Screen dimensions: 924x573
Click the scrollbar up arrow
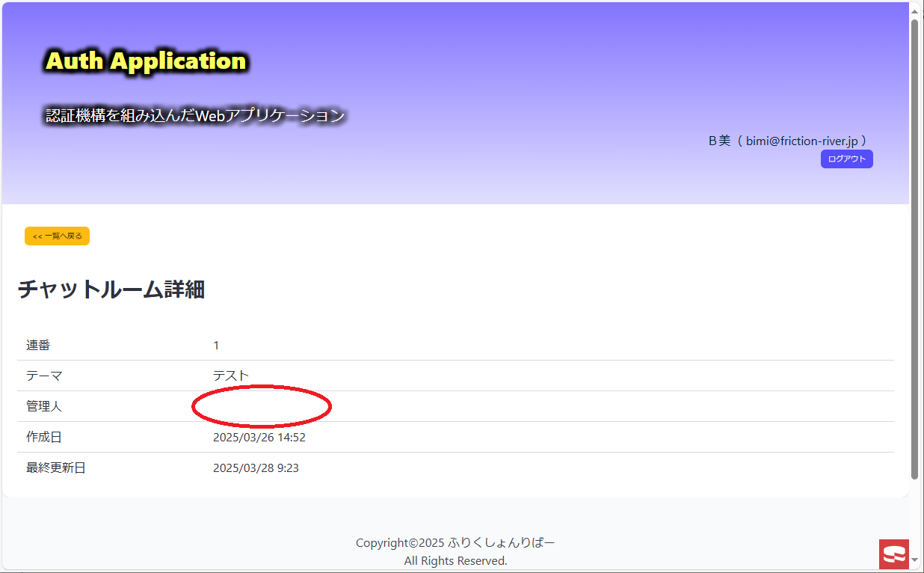[914, 9]
